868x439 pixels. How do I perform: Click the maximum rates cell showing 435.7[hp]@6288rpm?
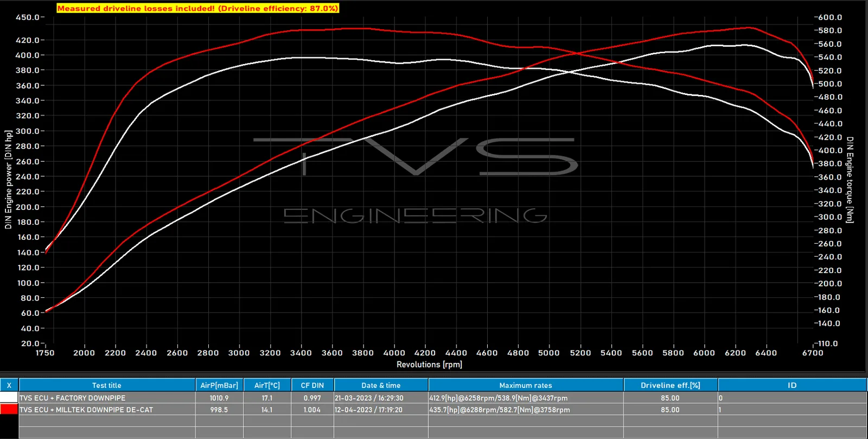(526, 410)
